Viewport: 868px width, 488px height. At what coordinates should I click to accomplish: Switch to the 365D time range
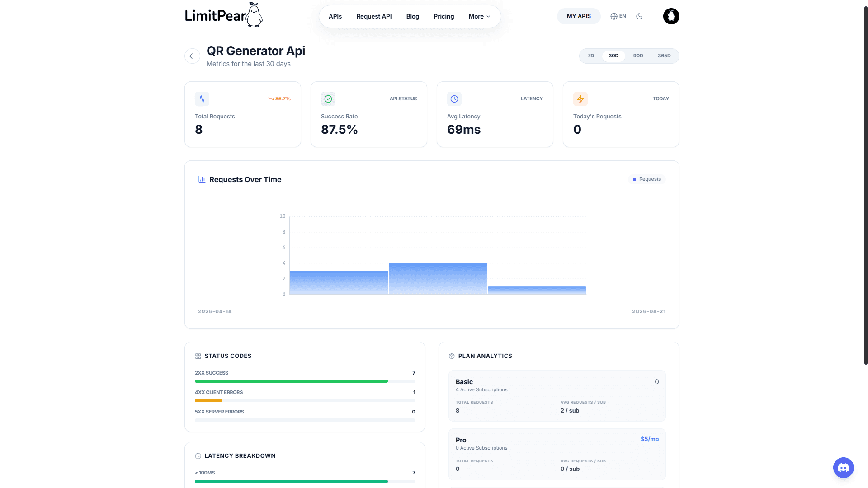pos(664,56)
